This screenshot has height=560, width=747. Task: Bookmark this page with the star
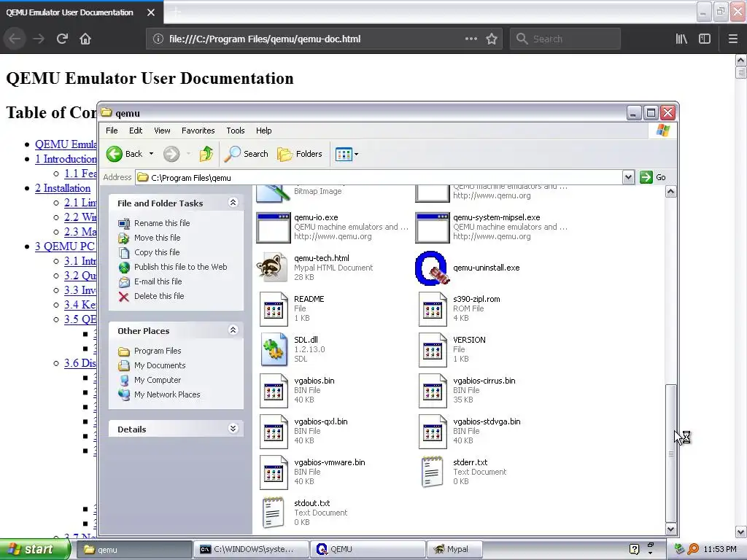tap(492, 39)
